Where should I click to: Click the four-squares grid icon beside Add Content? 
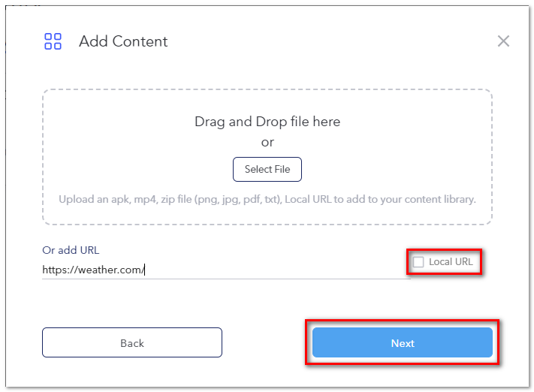point(53,41)
